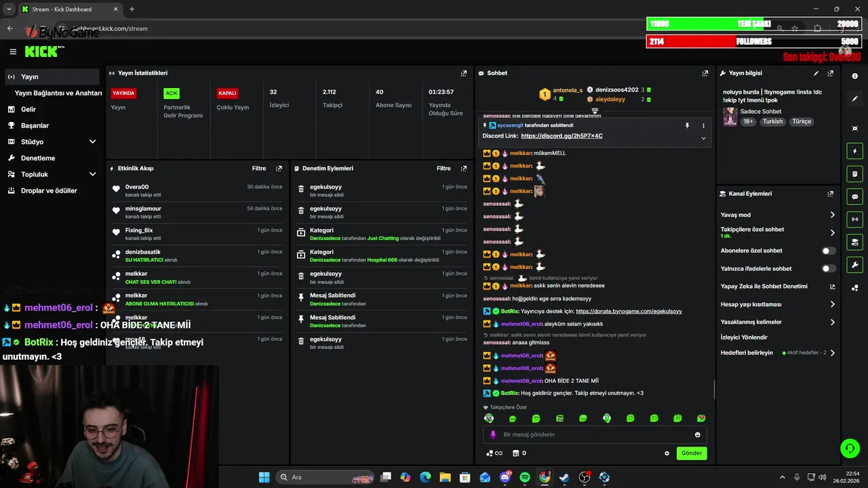Open the Kick home logo
The width and height of the screenshot is (868, 488).
[42, 52]
